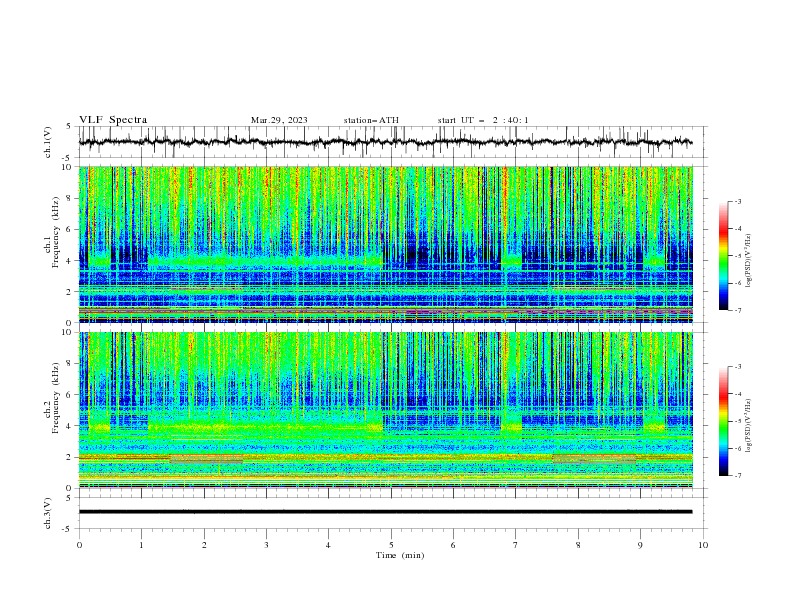This screenshot has height=612, width=792.
Task: Click the "5" tick on the Time axis
Action: 391,545
